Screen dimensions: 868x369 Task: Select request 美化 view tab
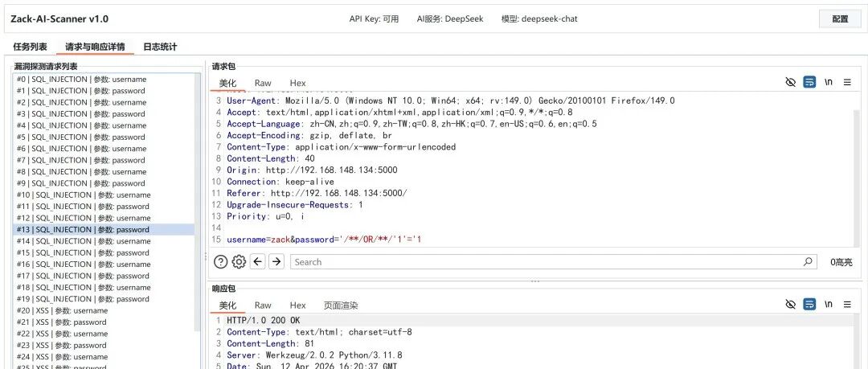coord(227,83)
